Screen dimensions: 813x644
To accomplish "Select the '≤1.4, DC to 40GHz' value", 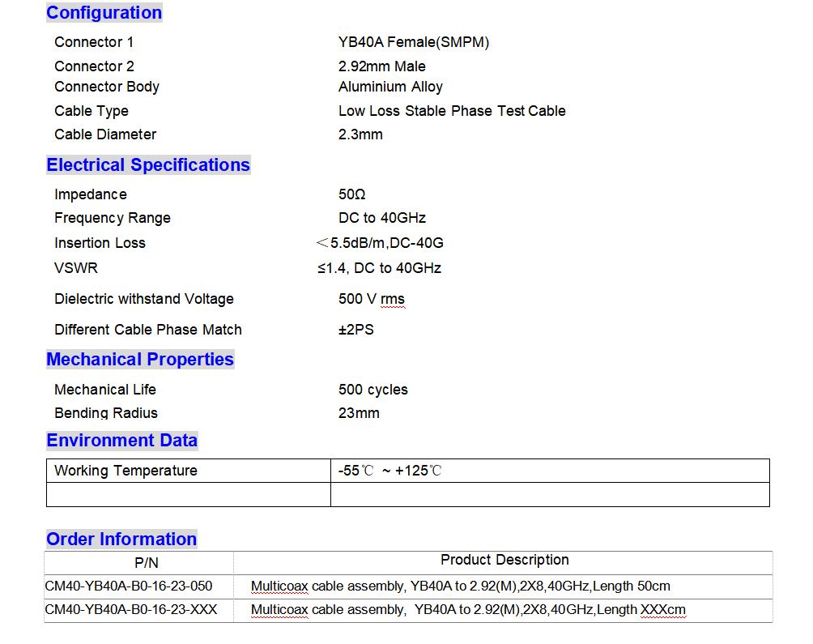I will 380,268.
